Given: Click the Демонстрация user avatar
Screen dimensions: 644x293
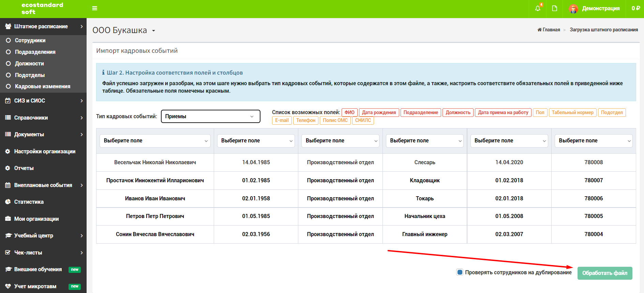Looking at the screenshot, I should (573, 9).
